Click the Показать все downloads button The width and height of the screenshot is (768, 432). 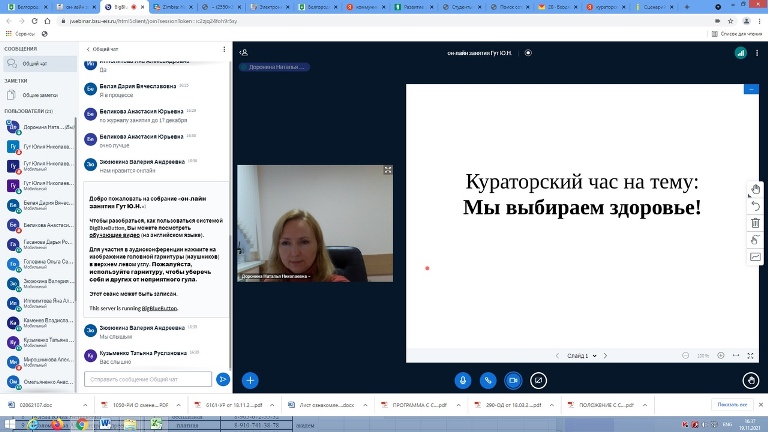(731, 404)
